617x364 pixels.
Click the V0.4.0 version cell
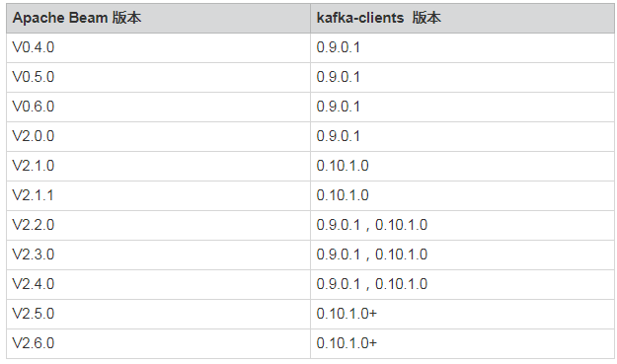[158, 48]
